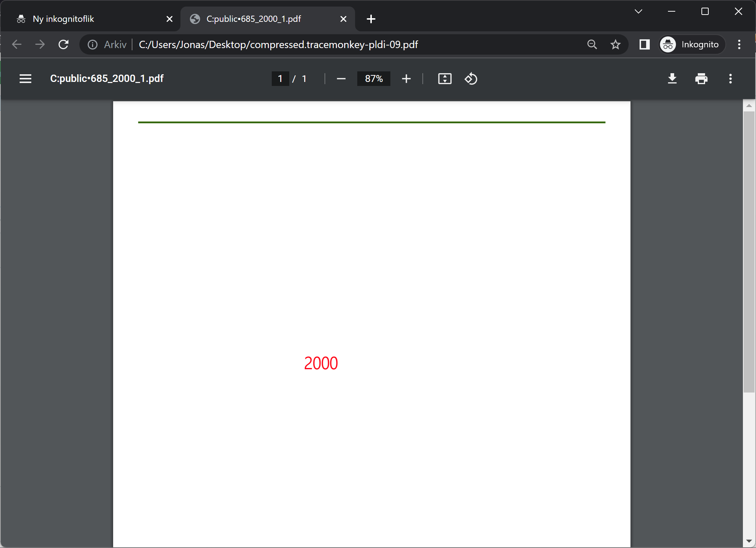Open the PDF viewer hamburger menu
The height and width of the screenshot is (548, 756).
pyautogui.click(x=25, y=79)
